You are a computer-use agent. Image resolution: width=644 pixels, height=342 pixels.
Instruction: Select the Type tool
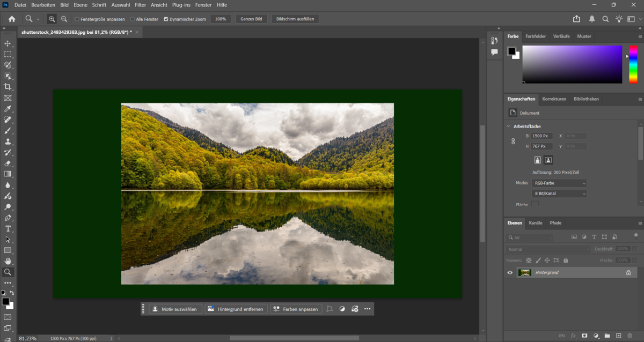click(8, 228)
